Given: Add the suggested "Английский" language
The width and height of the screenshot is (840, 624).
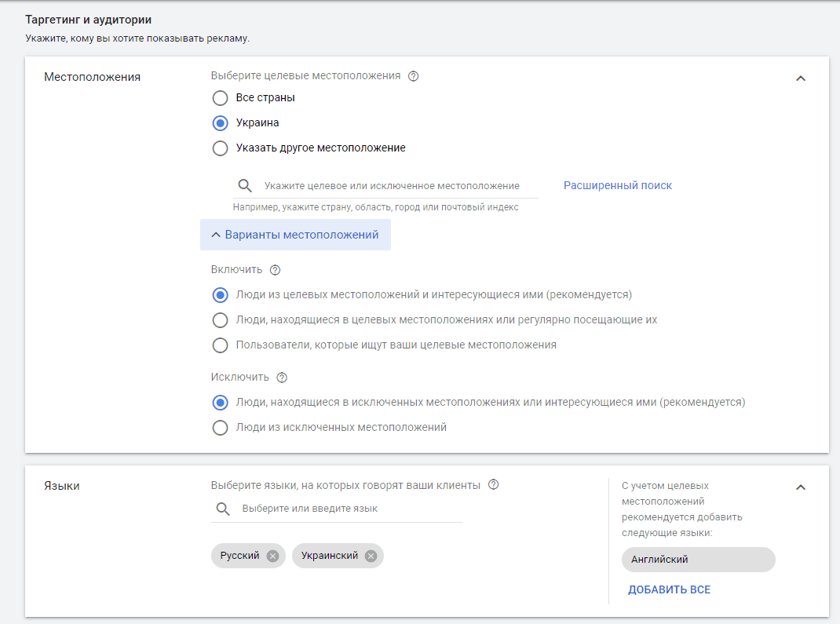Looking at the screenshot, I should coord(698,560).
